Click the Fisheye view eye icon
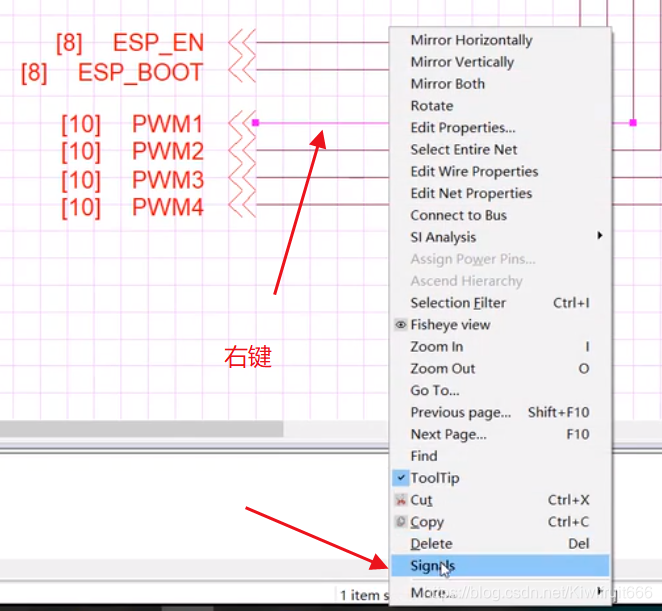This screenshot has width=662, height=611. (401, 325)
